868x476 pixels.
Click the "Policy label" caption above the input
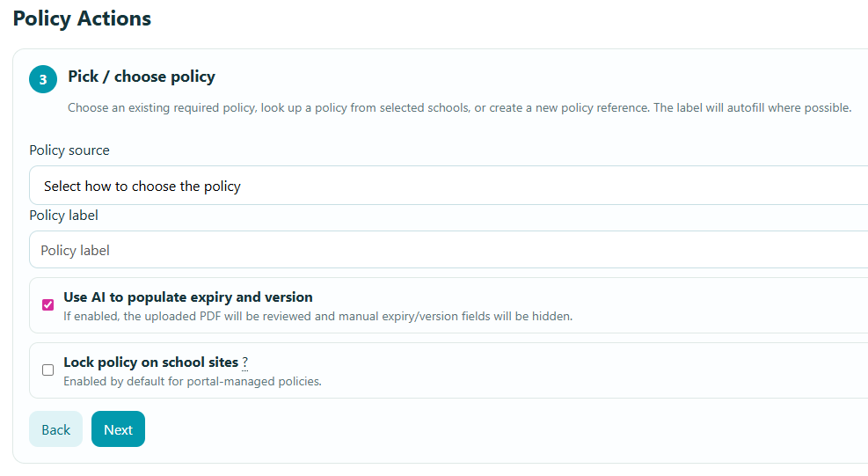click(63, 216)
